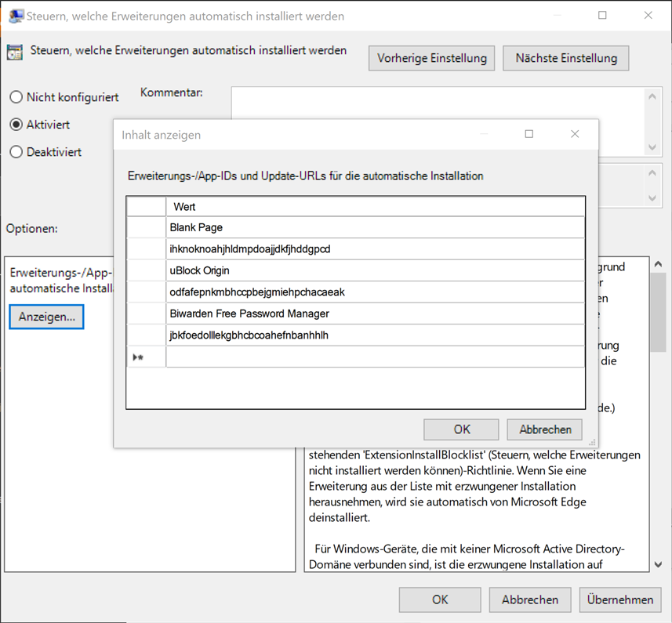The image size is (672, 623).
Task: Click the help text scroll up arrow
Action: tap(659, 265)
